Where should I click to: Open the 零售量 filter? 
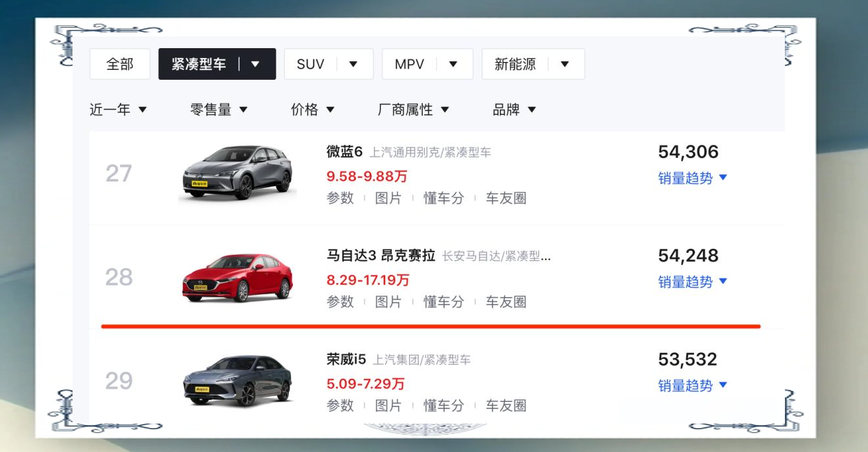point(218,110)
